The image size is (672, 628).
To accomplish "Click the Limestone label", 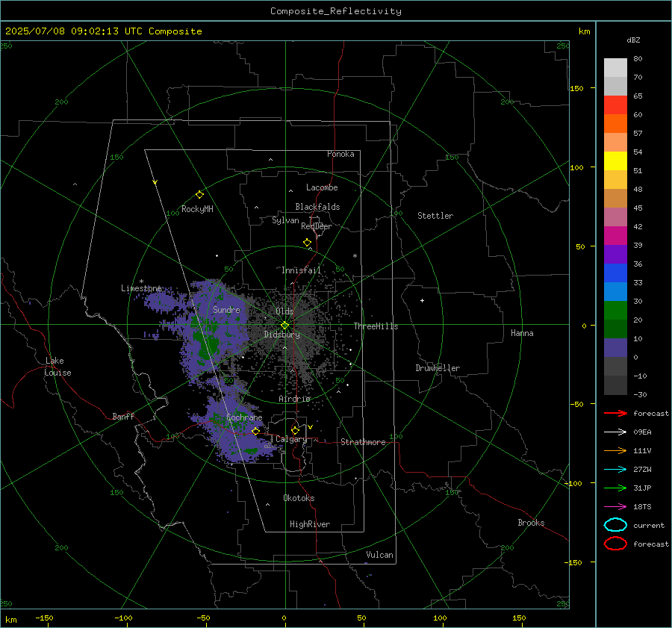I will [141, 288].
